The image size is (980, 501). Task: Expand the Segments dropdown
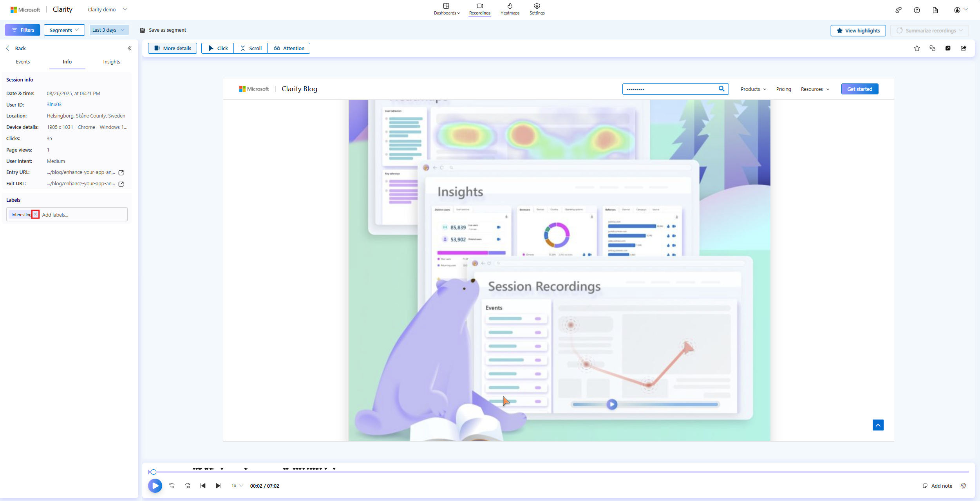64,30
